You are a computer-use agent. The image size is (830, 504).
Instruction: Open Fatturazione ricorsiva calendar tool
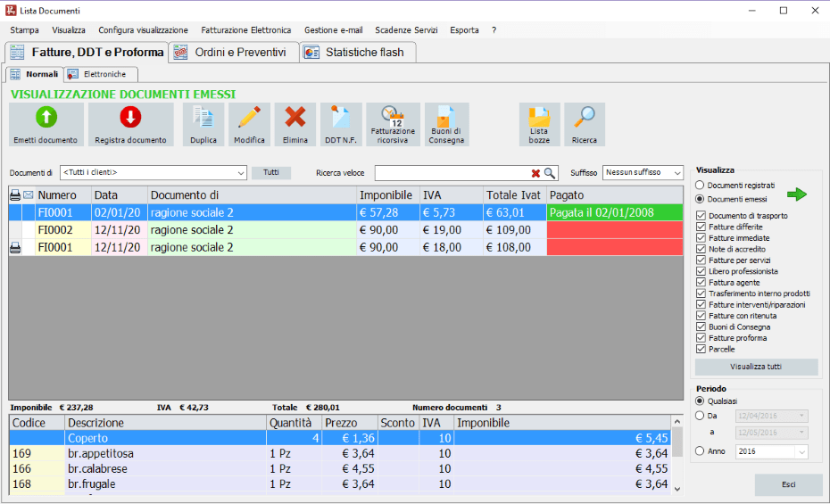pos(393,124)
